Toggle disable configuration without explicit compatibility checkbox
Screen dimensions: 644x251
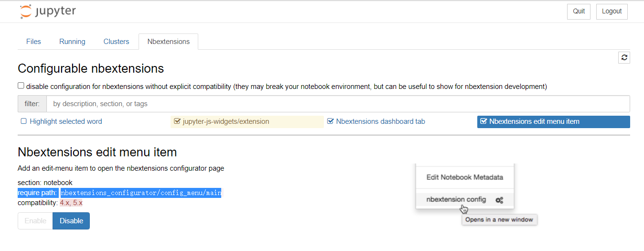tap(21, 86)
